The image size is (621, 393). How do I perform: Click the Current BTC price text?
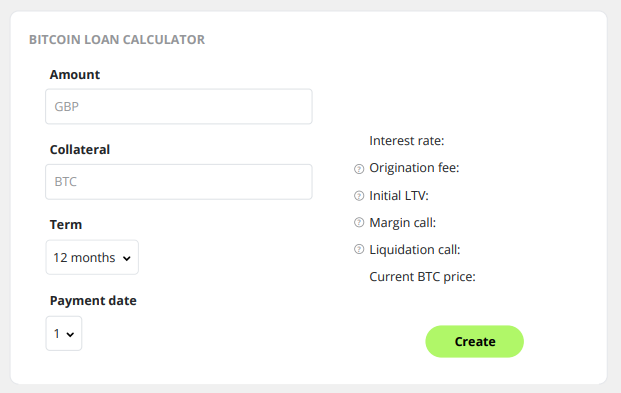pos(422,277)
